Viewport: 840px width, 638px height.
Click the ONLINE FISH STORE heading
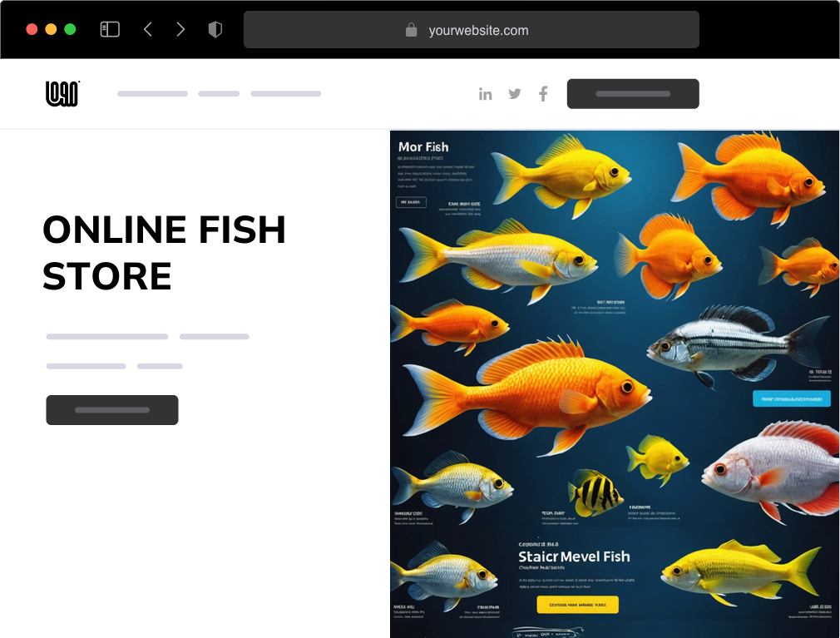(x=165, y=252)
